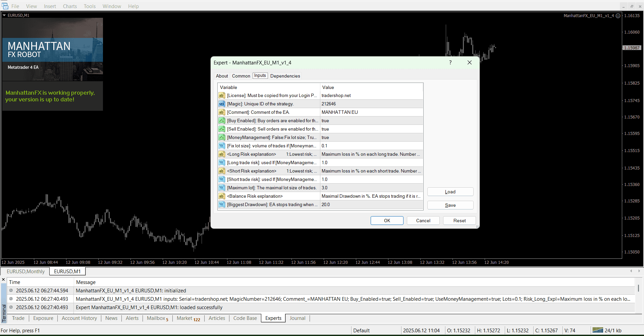
Task: Click the Long trade risk row icon
Action: tap(222, 162)
